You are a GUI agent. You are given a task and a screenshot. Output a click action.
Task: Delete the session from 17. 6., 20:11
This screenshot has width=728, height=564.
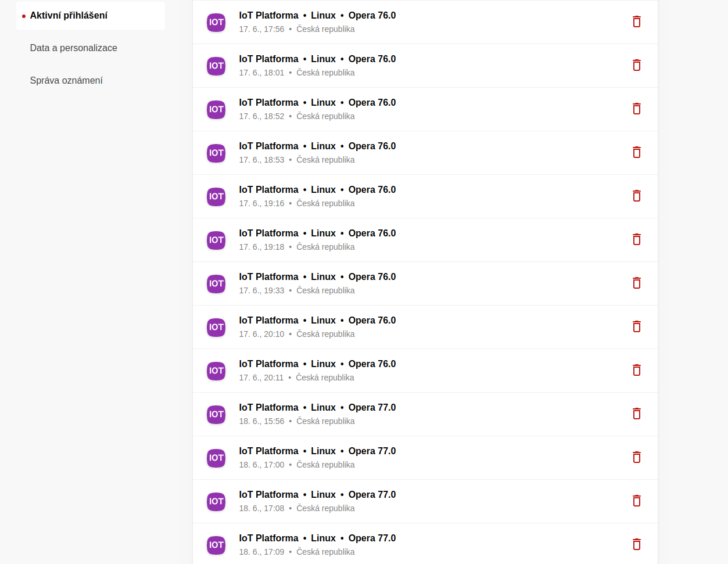[x=637, y=370]
